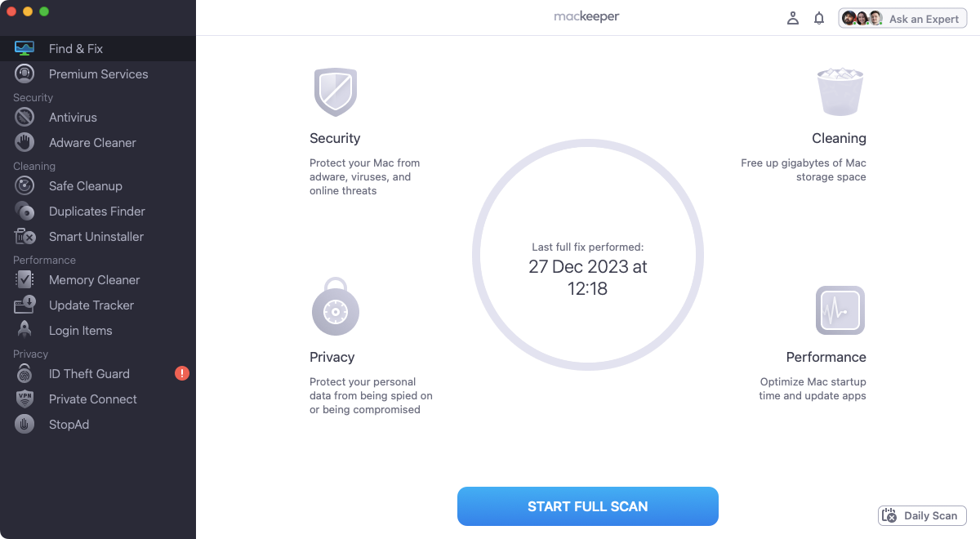980x539 pixels.
Task: Click the Security shield icon
Action: coord(335,91)
